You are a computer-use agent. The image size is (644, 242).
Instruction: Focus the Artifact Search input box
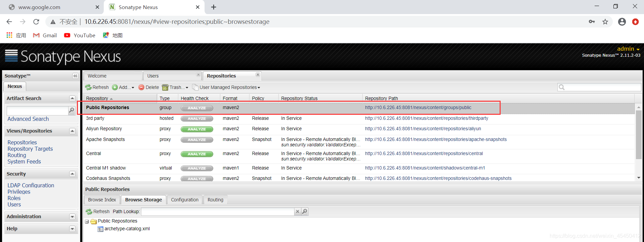[x=37, y=110]
